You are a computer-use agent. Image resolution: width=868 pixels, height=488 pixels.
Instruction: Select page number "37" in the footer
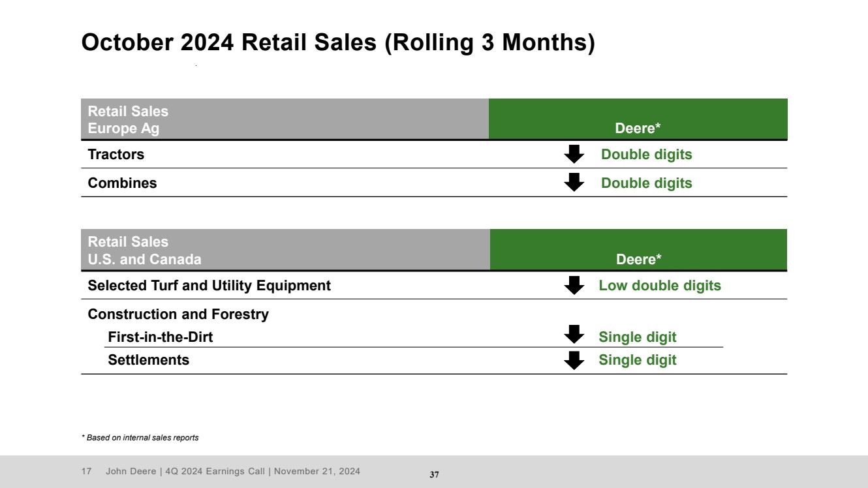pyautogui.click(x=434, y=474)
